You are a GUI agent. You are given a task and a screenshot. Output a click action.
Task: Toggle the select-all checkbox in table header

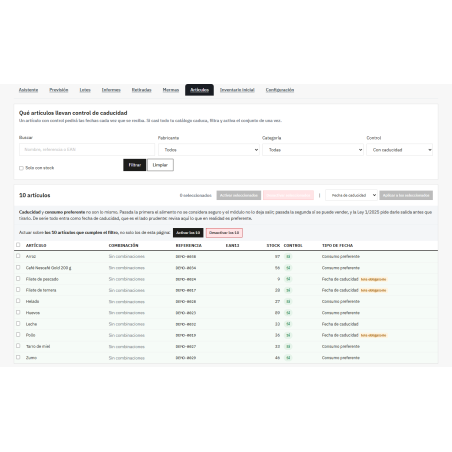(x=18, y=245)
